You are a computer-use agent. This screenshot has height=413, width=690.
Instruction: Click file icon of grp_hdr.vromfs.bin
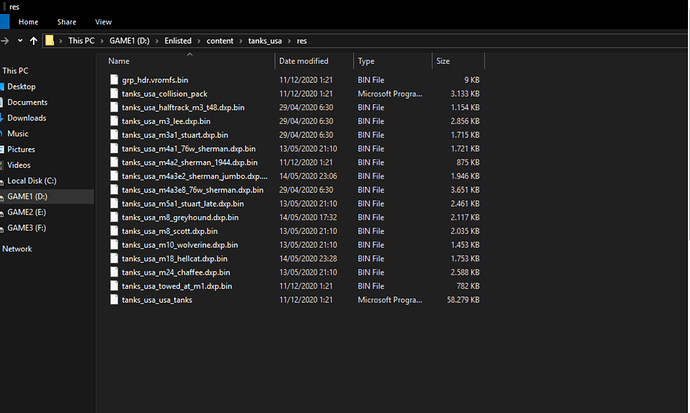pos(114,80)
